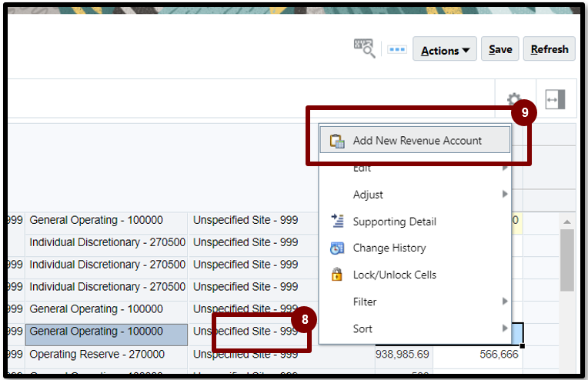Viewport: 588px width, 380px height.
Task: Select Supporting Detail menu entry
Action: point(415,222)
